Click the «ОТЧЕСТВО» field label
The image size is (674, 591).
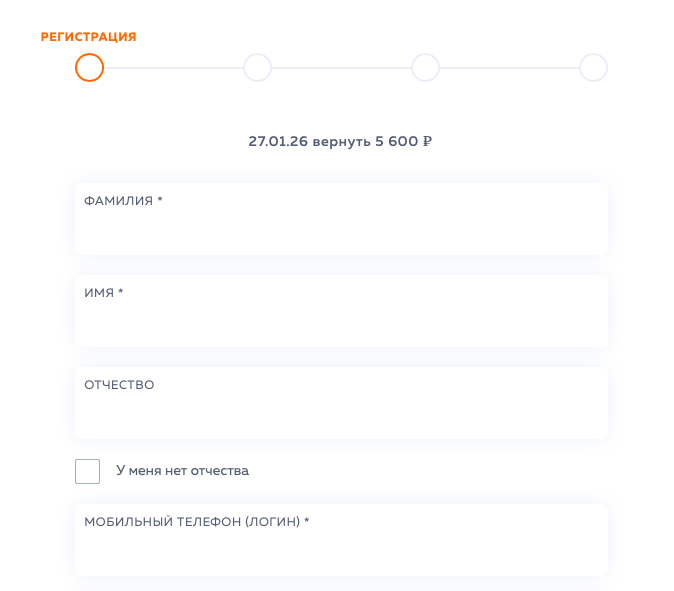click(x=119, y=385)
